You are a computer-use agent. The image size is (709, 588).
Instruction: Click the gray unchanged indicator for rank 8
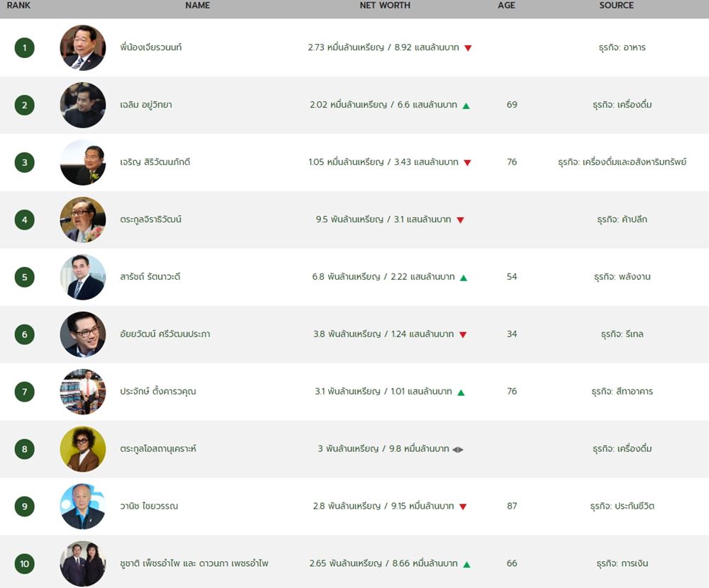tap(457, 449)
